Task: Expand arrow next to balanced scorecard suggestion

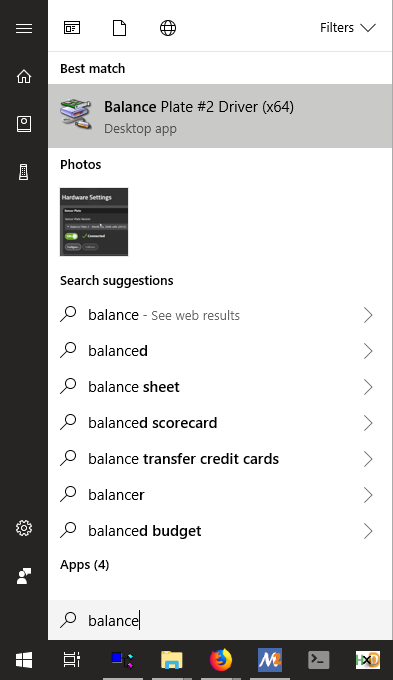Action: click(368, 423)
